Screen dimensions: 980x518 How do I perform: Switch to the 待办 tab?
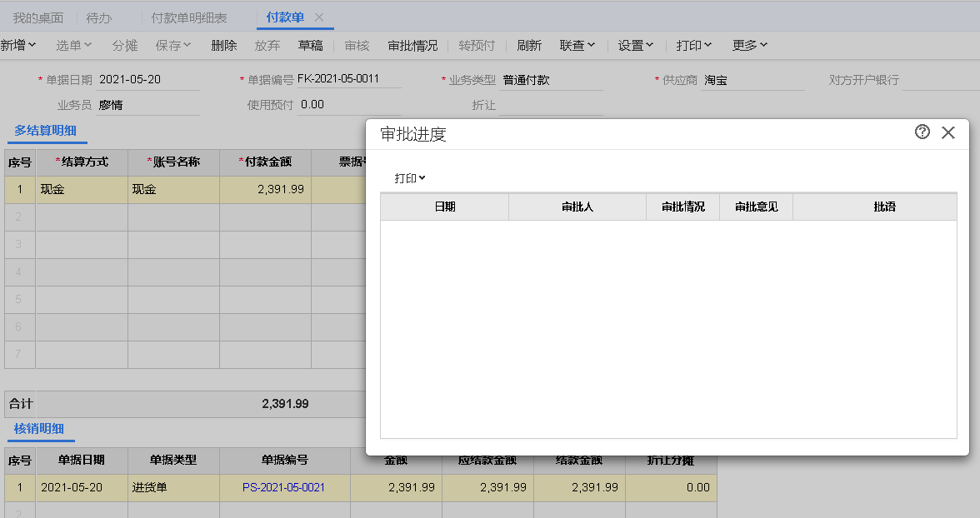tap(98, 18)
